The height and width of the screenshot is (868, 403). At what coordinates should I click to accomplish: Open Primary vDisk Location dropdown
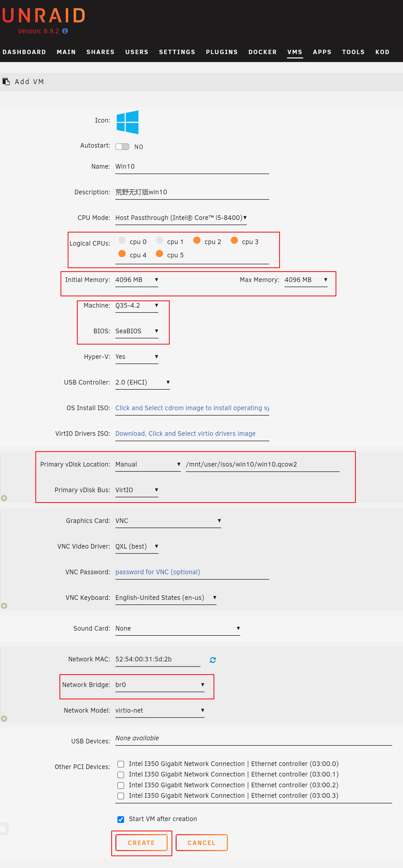point(148,465)
